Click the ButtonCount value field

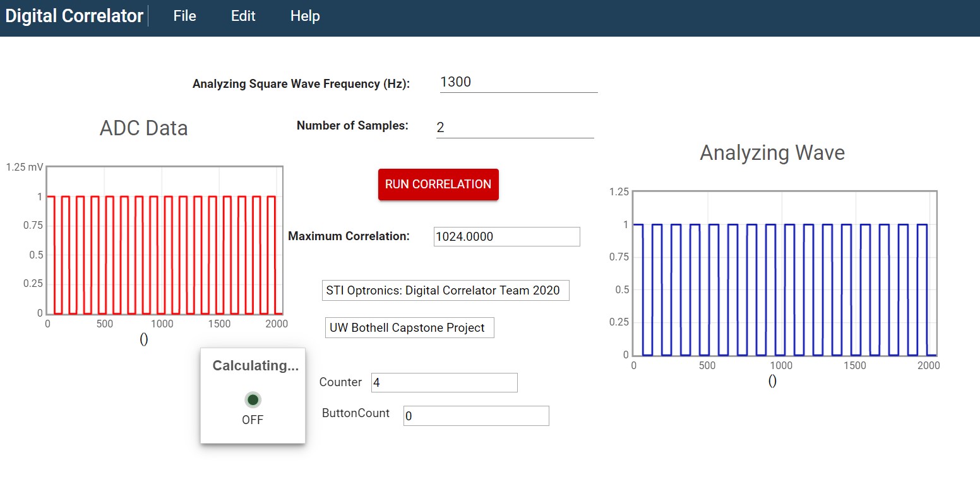click(476, 416)
